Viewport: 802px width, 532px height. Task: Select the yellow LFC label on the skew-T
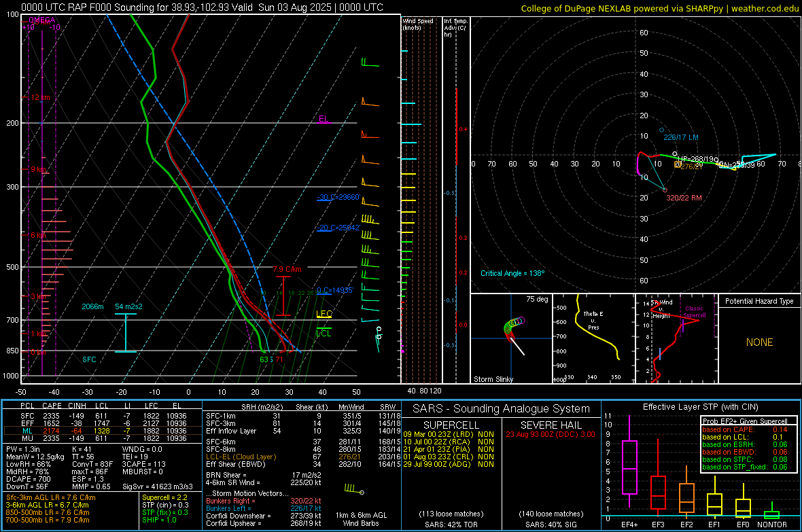click(324, 314)
